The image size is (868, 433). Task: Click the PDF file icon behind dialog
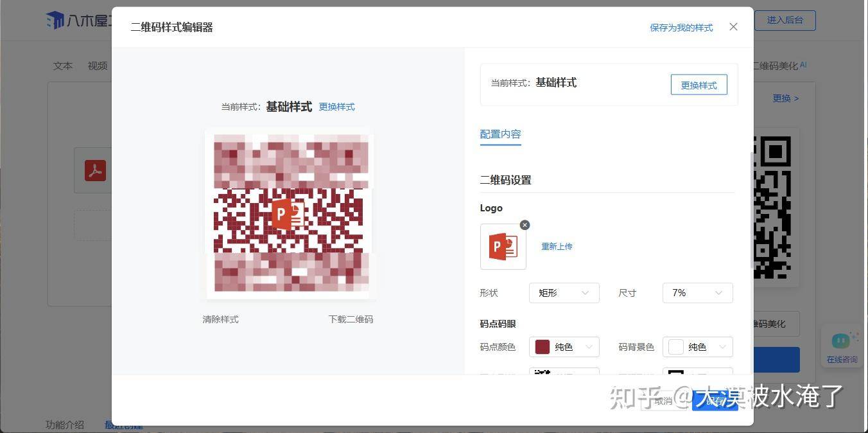click(x=95, y=170)
